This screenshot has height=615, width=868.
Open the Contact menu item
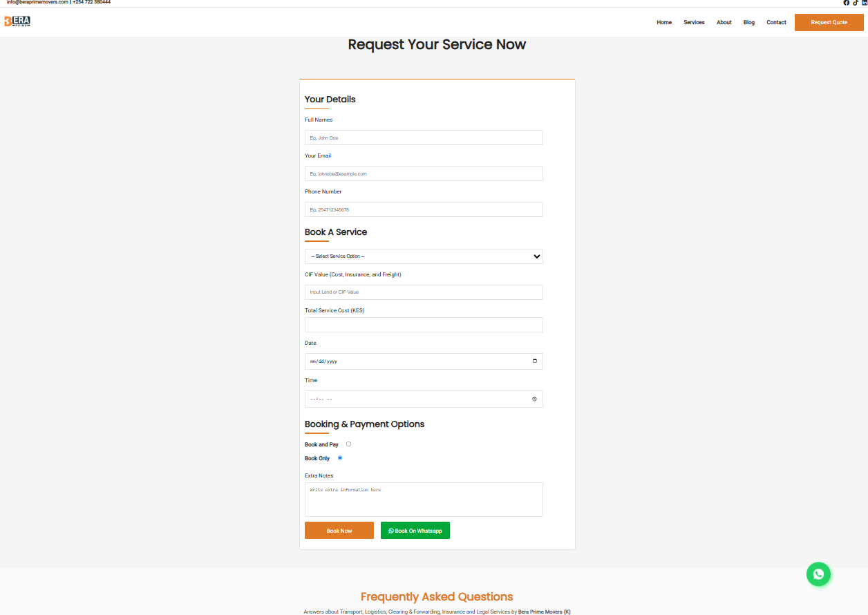tap(776, 22)
